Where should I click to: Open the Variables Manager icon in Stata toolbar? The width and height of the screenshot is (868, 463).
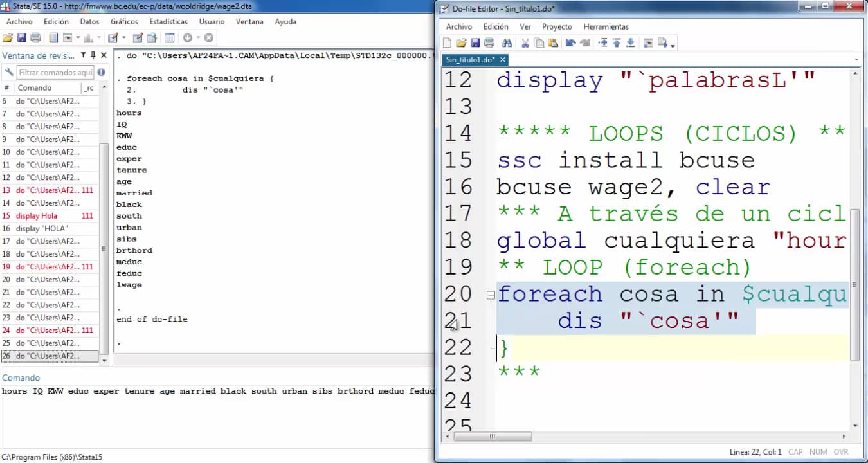click(x=169, y=38)
